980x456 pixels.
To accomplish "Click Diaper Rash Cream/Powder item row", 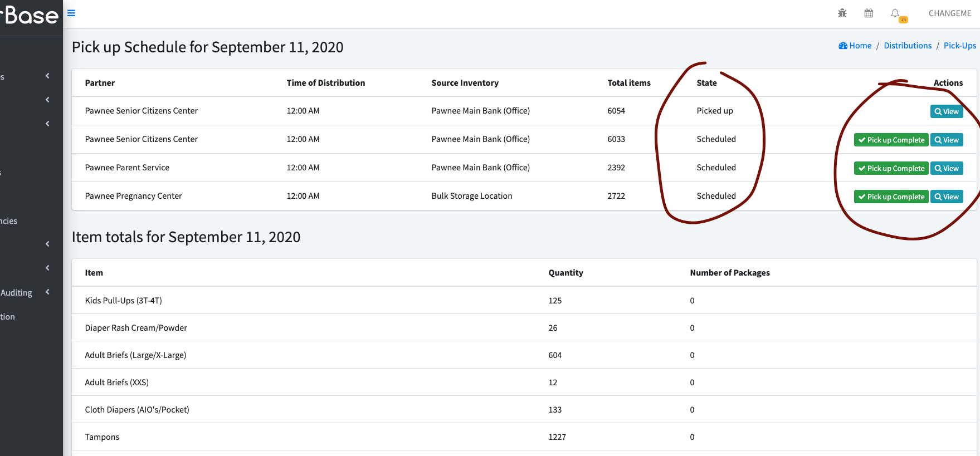I will [524, 328].
